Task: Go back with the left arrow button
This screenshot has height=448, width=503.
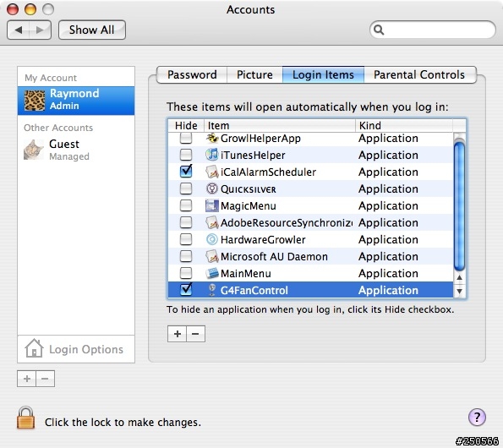Action: [19, 30]
